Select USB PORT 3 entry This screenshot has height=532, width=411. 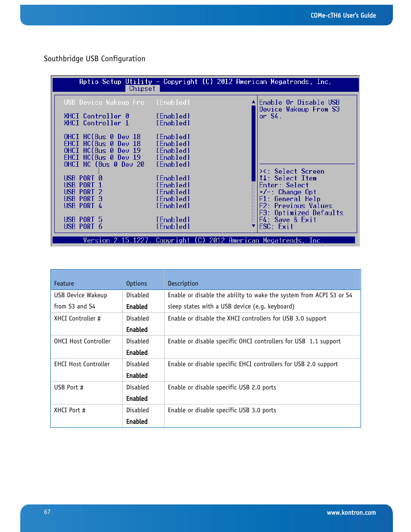[x=127, y=199]
